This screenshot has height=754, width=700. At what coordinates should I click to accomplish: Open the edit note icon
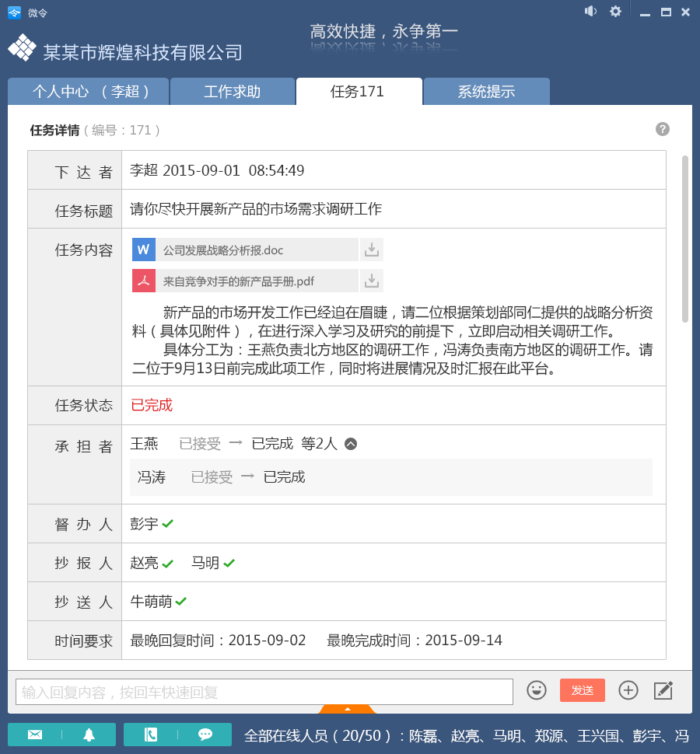point(663,690)
